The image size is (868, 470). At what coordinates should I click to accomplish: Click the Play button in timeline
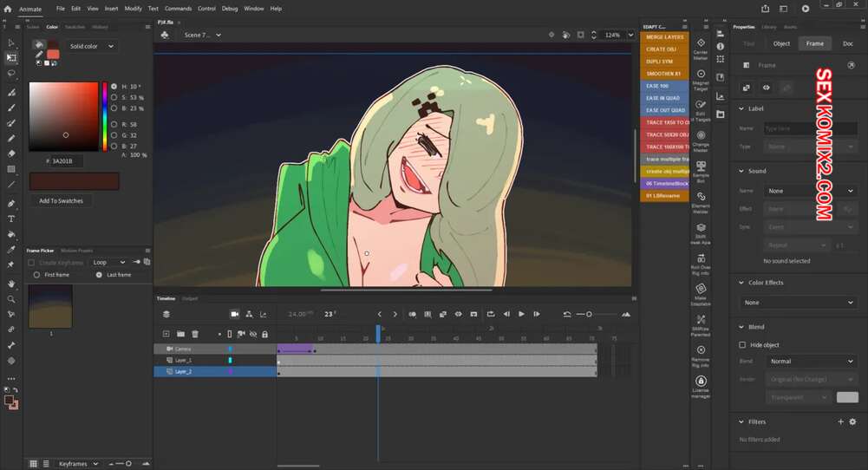click(x=521, y=314)
